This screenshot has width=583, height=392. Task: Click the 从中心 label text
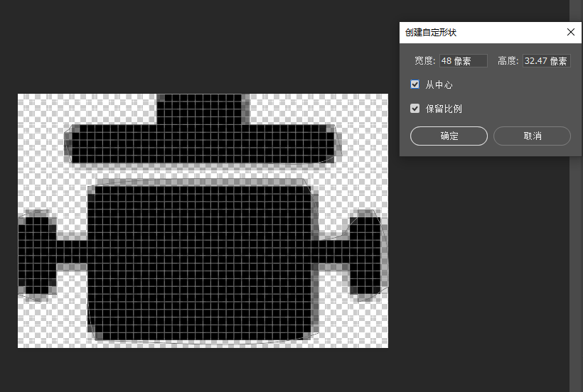(439, 85)
